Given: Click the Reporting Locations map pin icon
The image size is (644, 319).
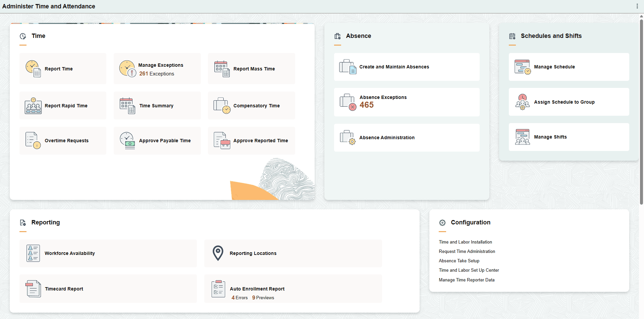Looking at the screenshot, I should point(218,253).
